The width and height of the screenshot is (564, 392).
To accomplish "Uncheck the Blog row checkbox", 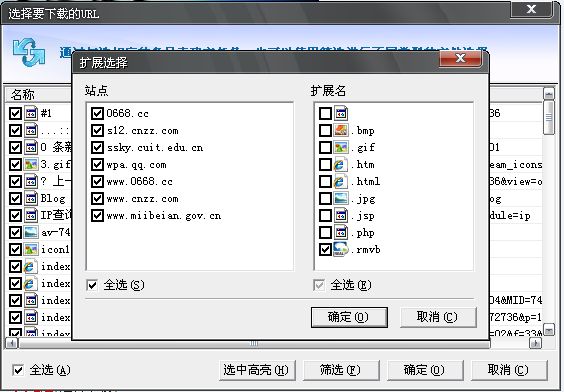I will [15, 198].
